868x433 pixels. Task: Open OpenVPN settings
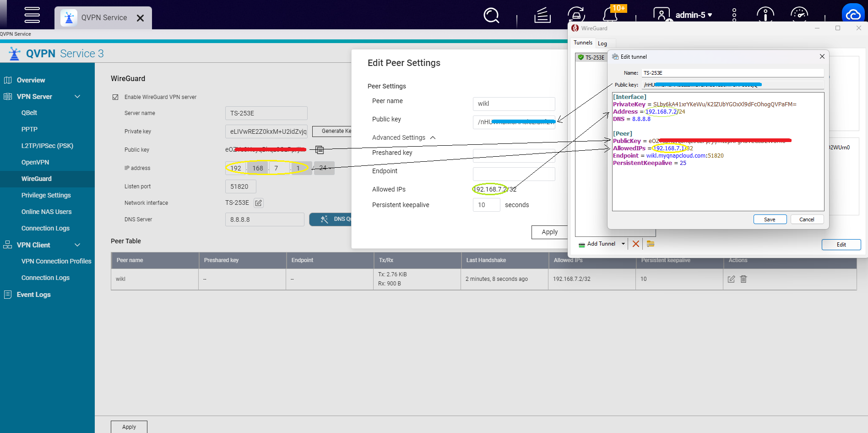[x=35, y=162]
